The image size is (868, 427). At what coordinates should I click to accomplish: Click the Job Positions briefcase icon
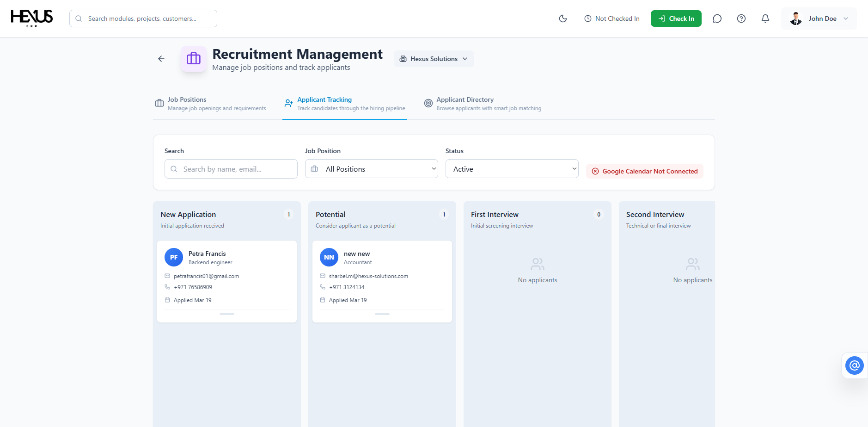[159, 103]
